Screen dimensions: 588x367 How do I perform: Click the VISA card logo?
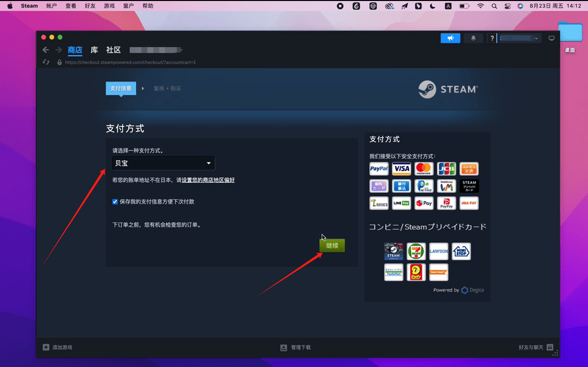(401, 169)
